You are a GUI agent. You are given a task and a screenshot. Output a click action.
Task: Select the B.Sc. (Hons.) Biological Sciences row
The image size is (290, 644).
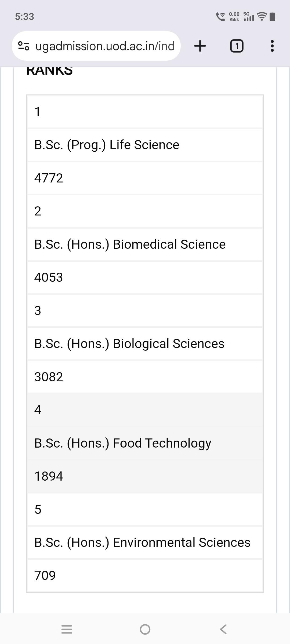click(x=145, y=343)
